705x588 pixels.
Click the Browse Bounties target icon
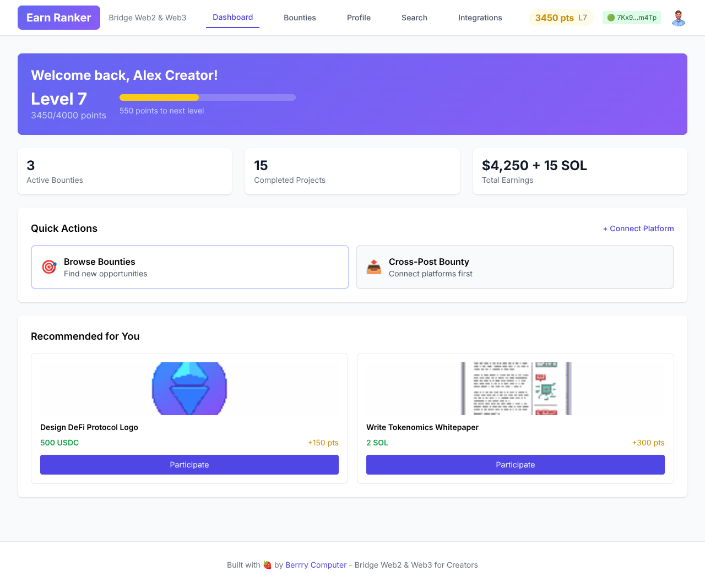pos(49,266)
